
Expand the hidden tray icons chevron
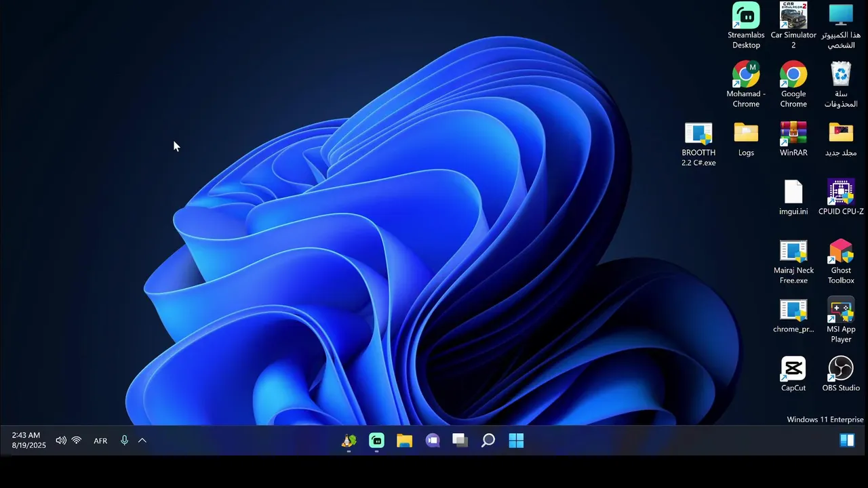pos(142,441)
